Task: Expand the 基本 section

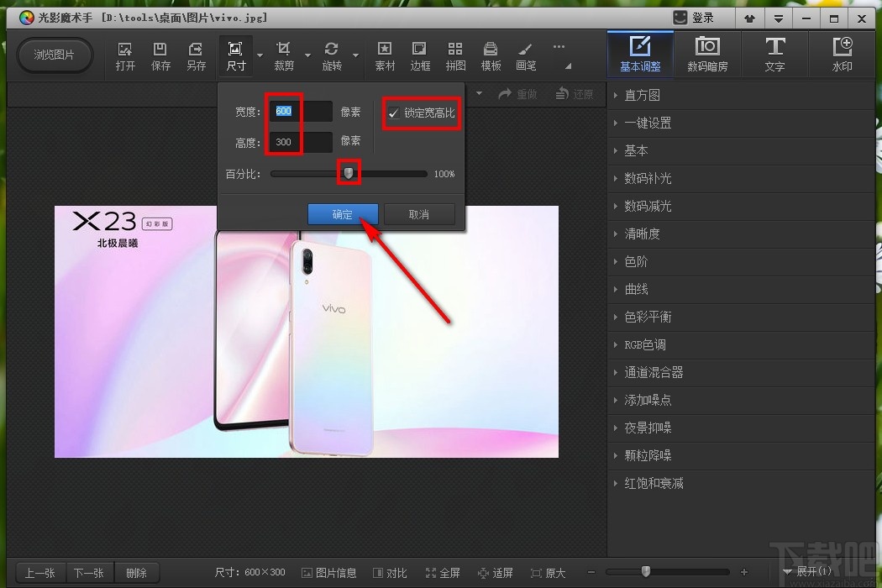Action: coord(741,151)
